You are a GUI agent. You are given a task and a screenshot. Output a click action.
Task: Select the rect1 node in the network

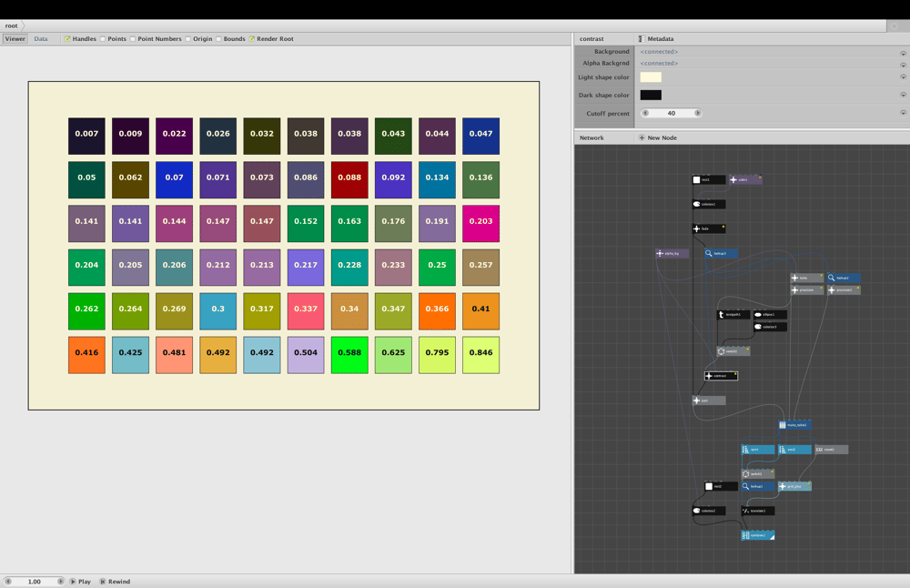pos(709,180)
